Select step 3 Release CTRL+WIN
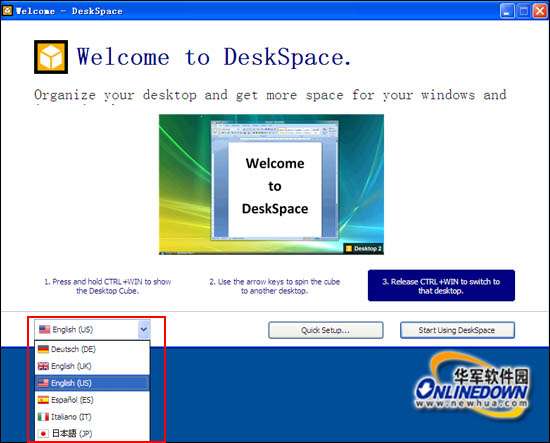550x443 pixels. [x=441, y=286]
